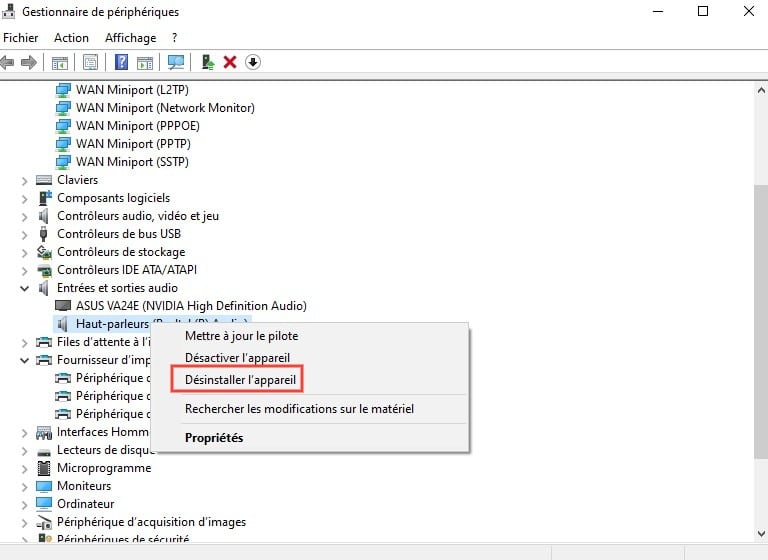Click the scroll up arrow of device list
The width and height of the screenshot is (768, 560).
(x=761, y=90)
